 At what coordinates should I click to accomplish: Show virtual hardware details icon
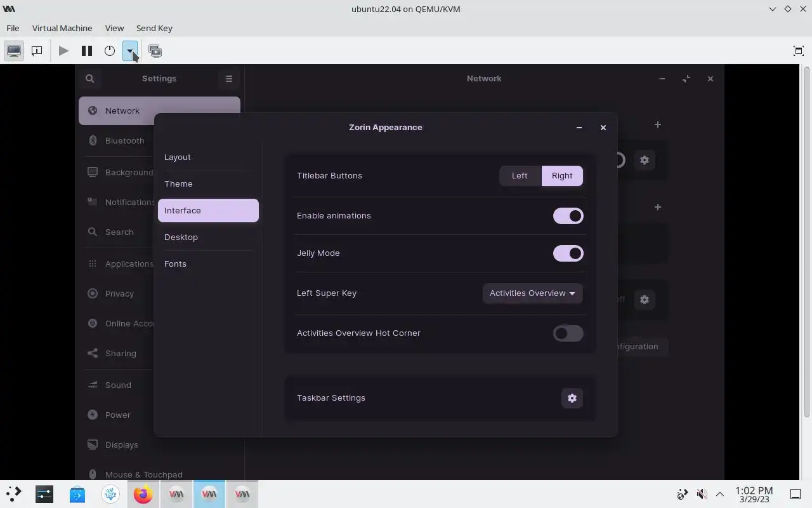[x=37, y=51]
